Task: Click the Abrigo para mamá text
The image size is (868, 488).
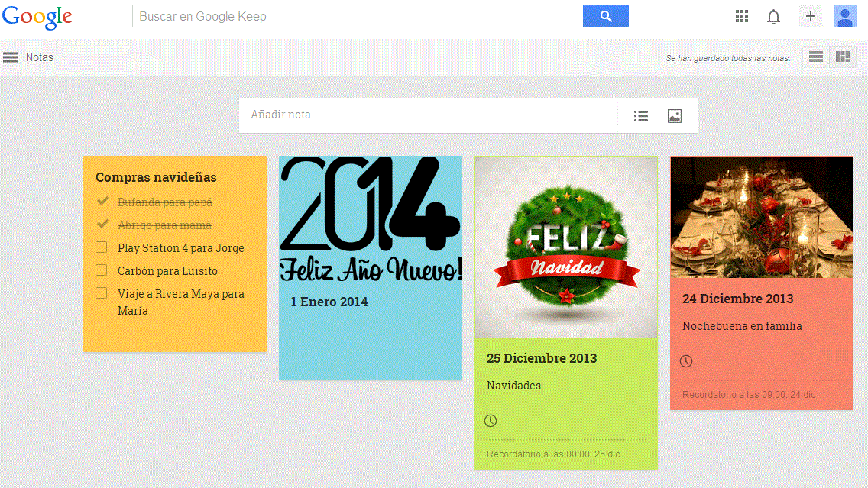Action: click(x=164, y=225)
